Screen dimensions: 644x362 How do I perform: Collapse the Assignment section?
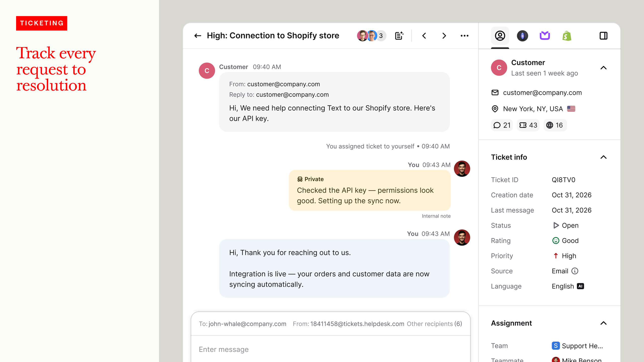point(603,323)
